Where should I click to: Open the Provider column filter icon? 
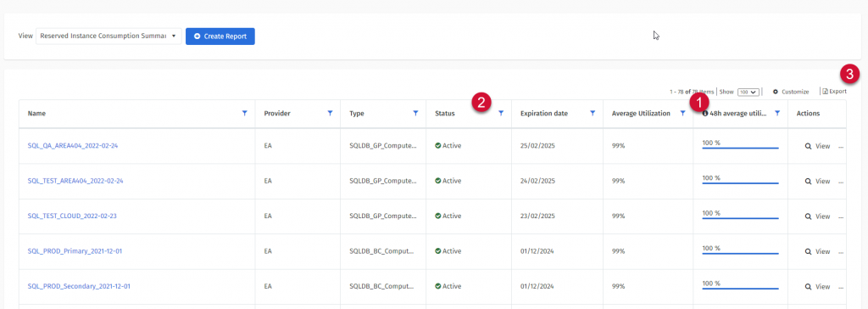(x=331, y=113)
